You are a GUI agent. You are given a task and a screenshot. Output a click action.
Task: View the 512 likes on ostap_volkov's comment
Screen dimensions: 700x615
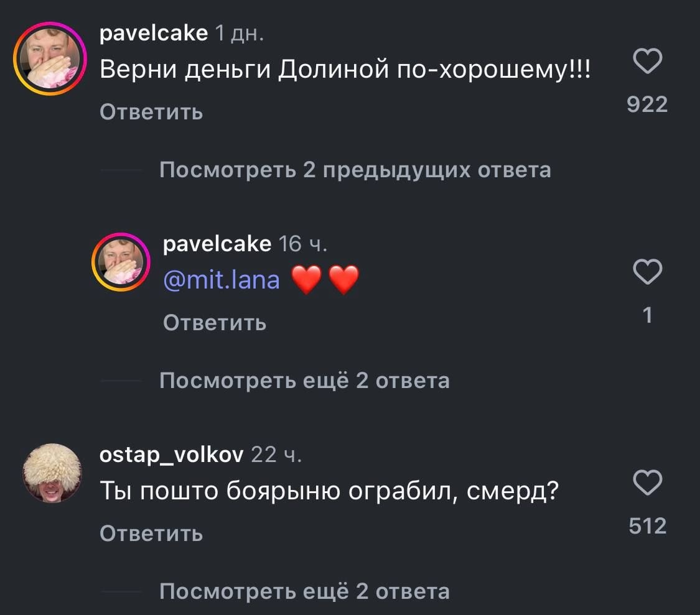pos(647,526)
